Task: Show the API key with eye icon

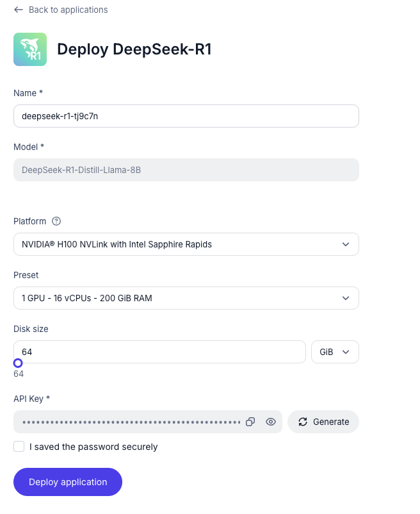Action: tap(271, 422)
